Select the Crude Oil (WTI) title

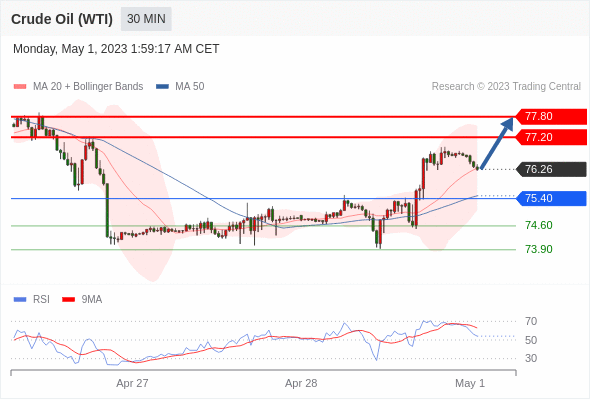pyautogui.click(x=62, y=19)
